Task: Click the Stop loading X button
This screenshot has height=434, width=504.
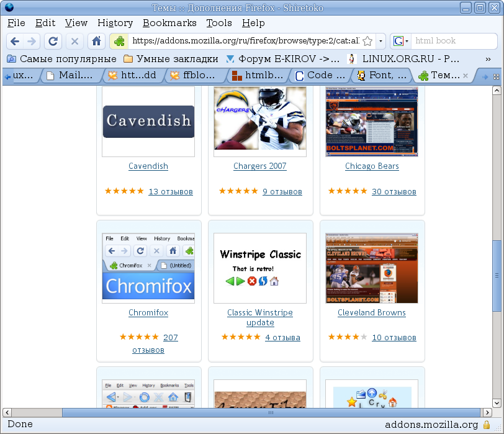Action: coord(74,41)
